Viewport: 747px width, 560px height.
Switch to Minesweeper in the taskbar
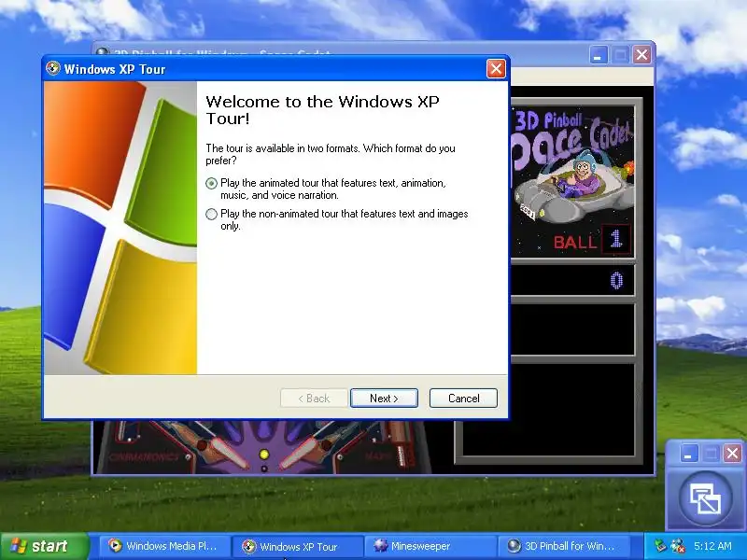point(430,546)
